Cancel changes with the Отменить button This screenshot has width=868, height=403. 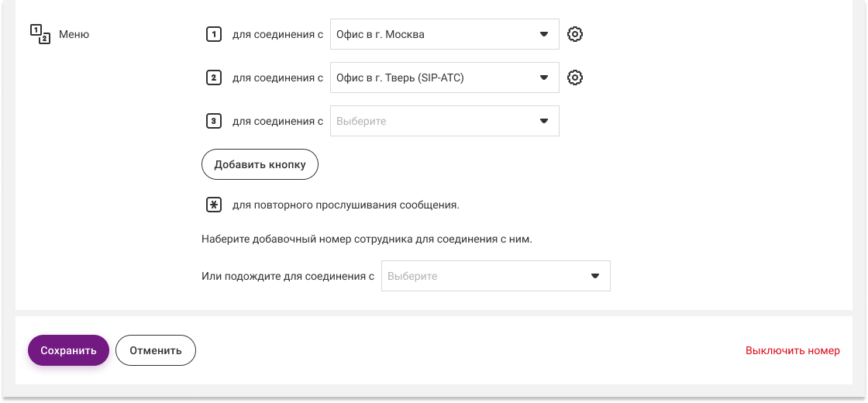156,350
